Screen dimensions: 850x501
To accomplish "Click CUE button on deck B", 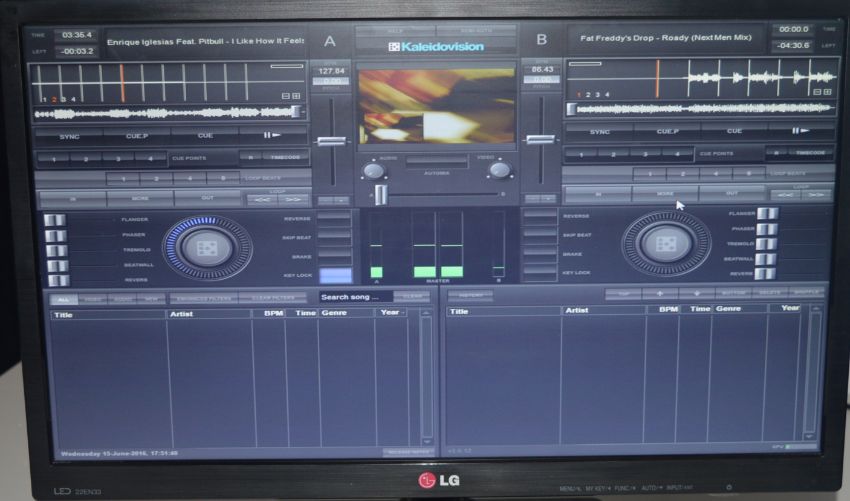I will pyautogui.click(x=734, y=131).
